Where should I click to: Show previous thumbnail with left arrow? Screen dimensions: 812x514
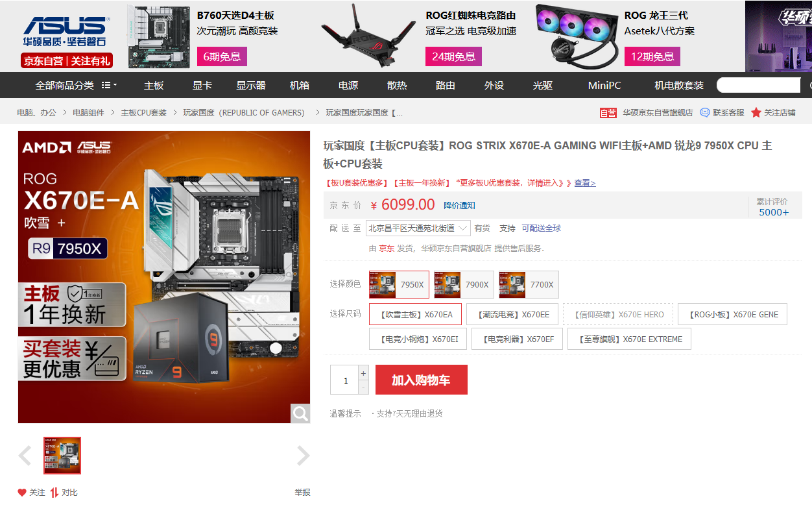click(x=25, y=456)
